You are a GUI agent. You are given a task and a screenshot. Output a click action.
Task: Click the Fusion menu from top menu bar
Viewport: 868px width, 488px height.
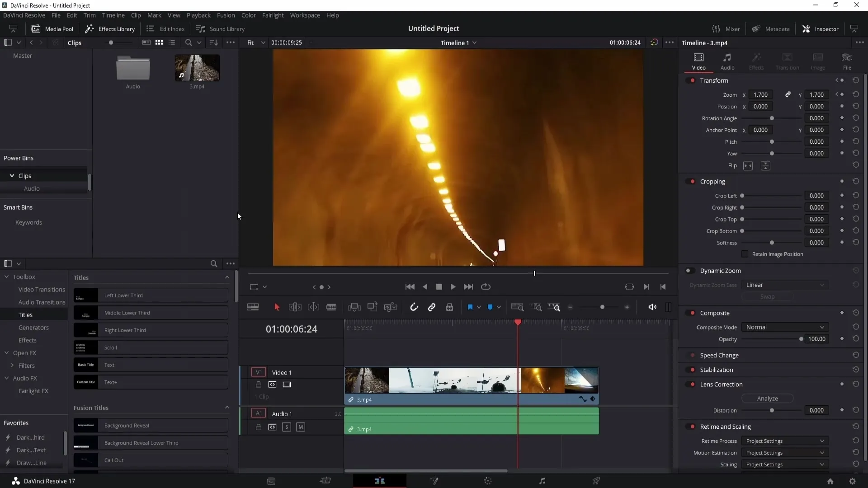point(225,15)
